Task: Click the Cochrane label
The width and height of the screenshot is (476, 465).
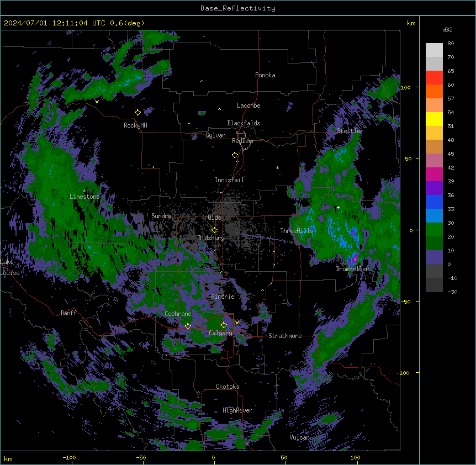Action: [x=178, y=314]
